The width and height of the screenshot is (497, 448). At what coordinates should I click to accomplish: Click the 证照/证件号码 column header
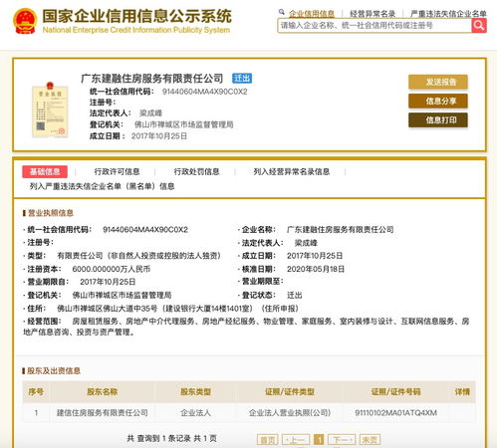[395, 392]
